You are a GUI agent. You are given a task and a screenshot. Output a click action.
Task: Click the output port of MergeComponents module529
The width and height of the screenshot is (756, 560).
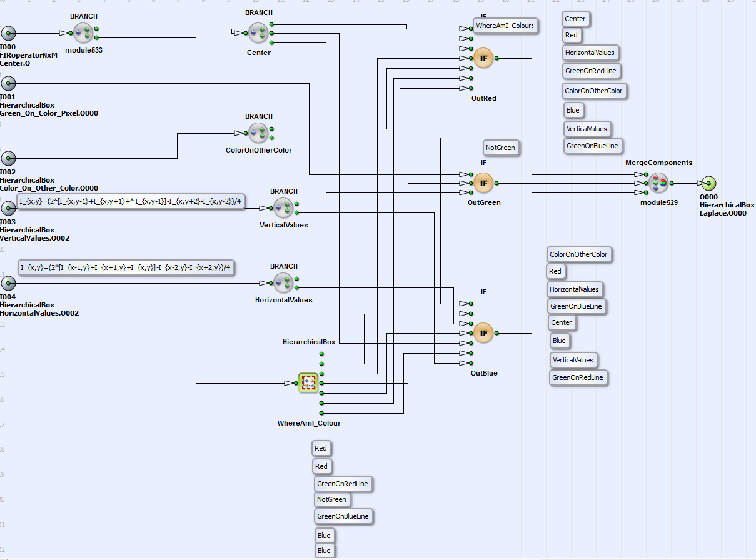tap(672, 183)
